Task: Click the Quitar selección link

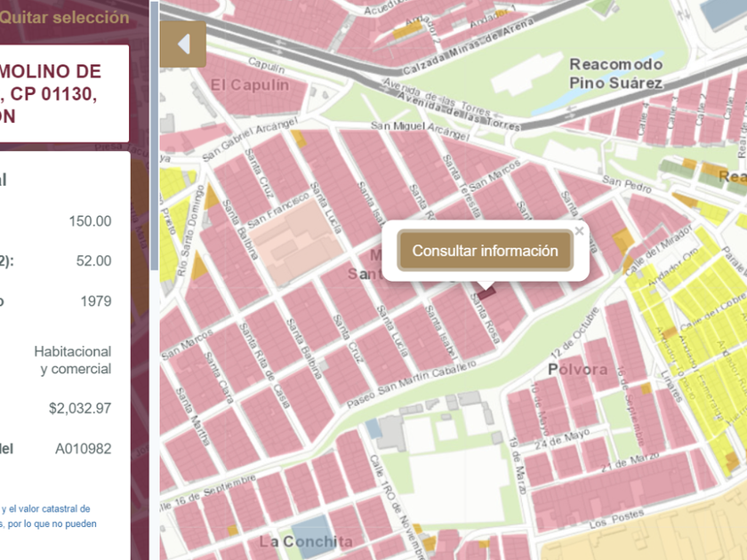Action: (65, 18)
